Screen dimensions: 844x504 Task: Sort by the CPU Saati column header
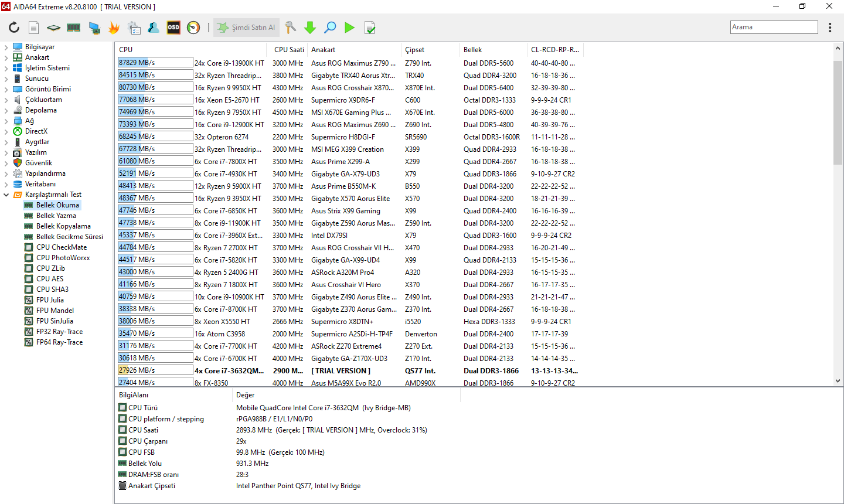pos(288,50)
